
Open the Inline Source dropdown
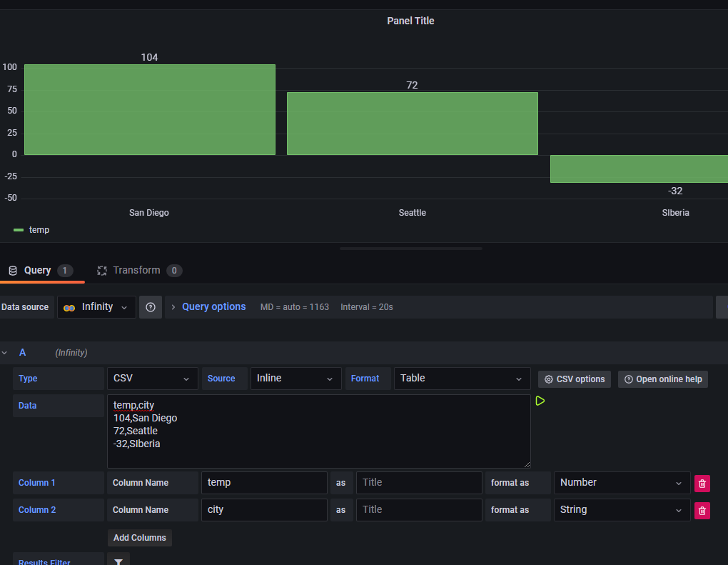click(x=295, y=379)
